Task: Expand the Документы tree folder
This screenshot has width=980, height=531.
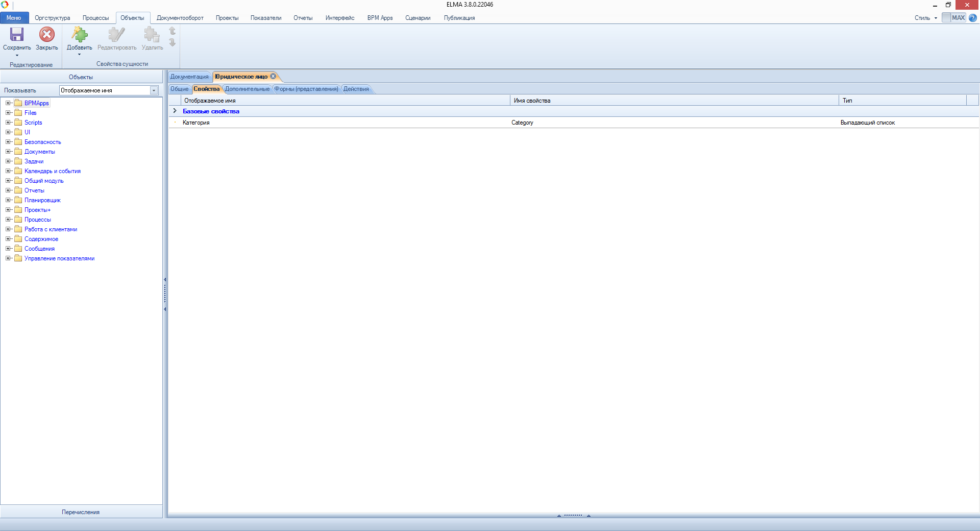Action: point(8,152)
